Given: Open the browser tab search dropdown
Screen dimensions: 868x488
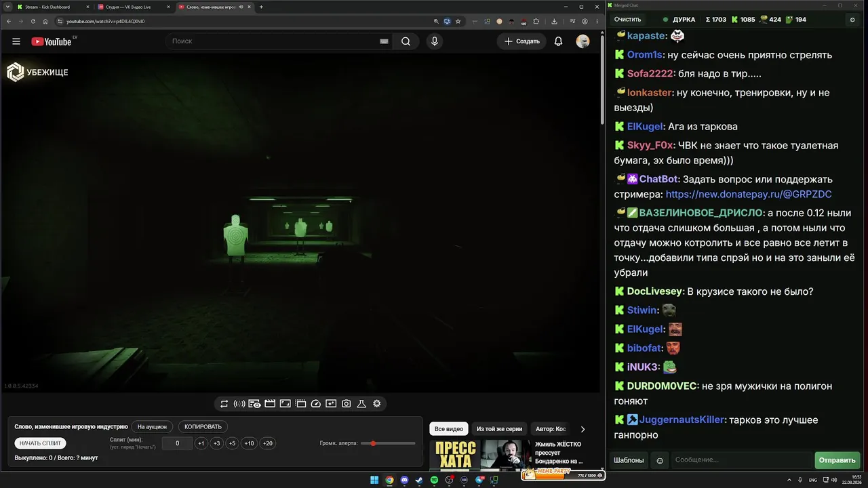Looking at the screenshot, I should [x=7, y=7].
